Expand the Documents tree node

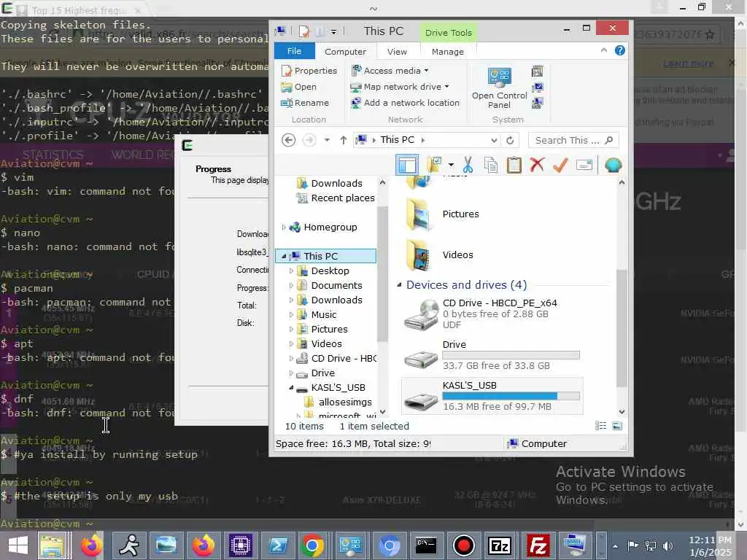coord(291,285)
